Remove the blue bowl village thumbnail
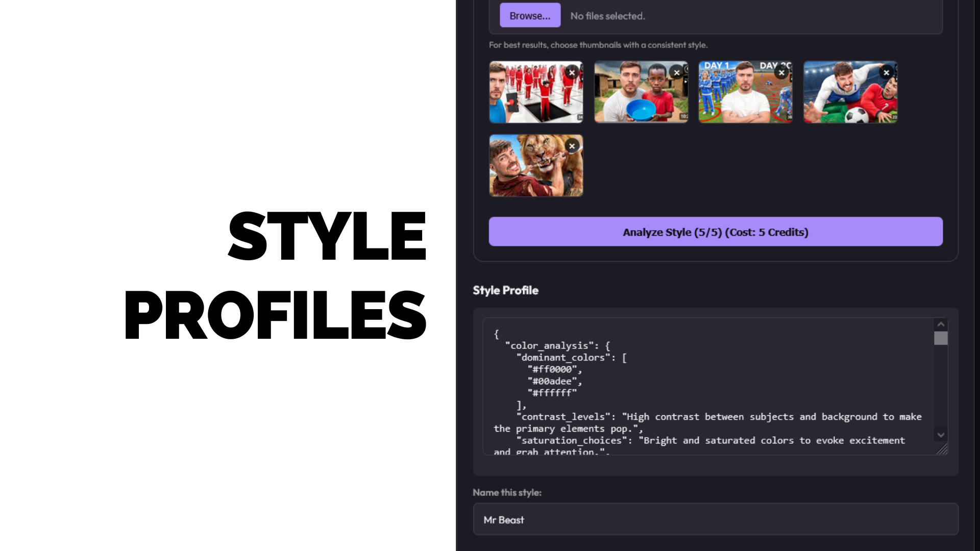This screenshot has height=551, width=980. 677,72
